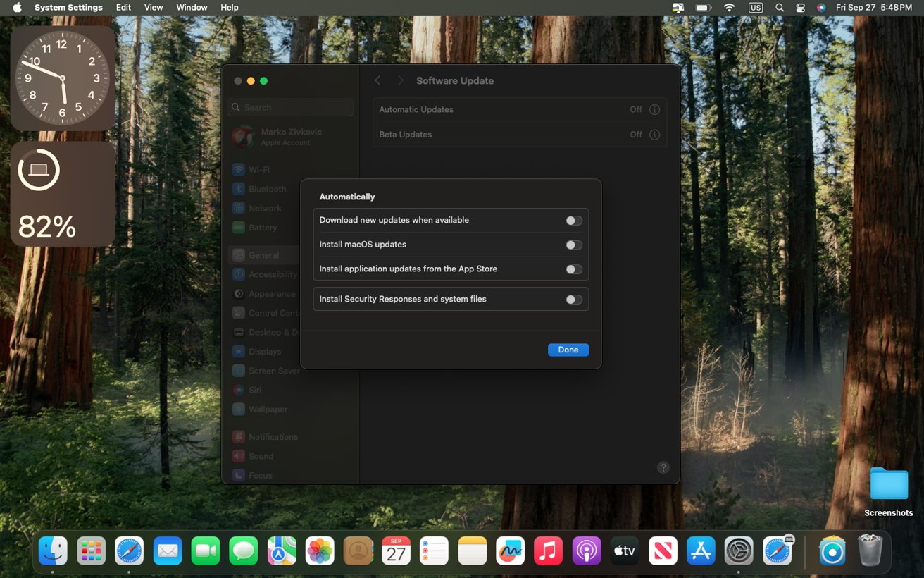Open Podcasts from the Dock
The width and height of the screenshot is (924, 578).
tap(586, 551)
